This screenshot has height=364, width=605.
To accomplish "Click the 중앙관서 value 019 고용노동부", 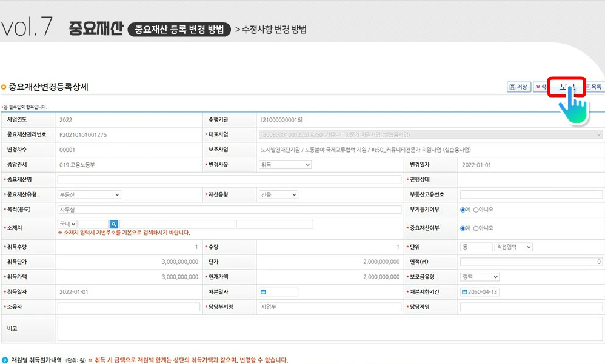I will click(x=77, y=165).
